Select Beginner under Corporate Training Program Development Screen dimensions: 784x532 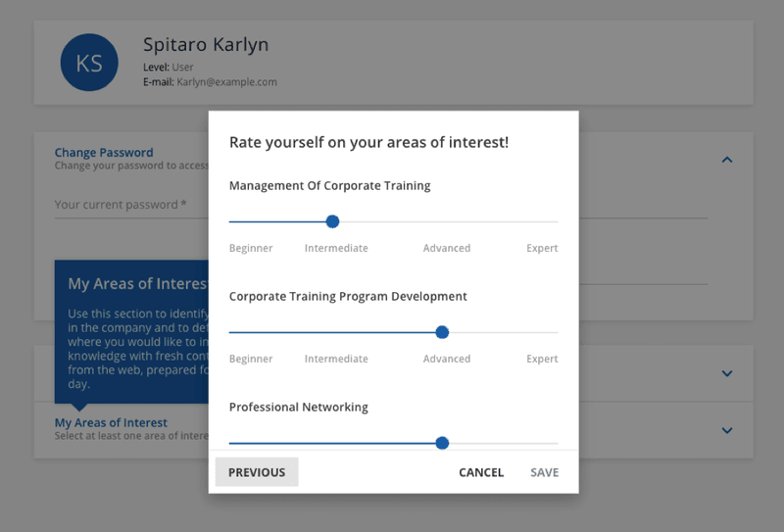click(251, 359)
